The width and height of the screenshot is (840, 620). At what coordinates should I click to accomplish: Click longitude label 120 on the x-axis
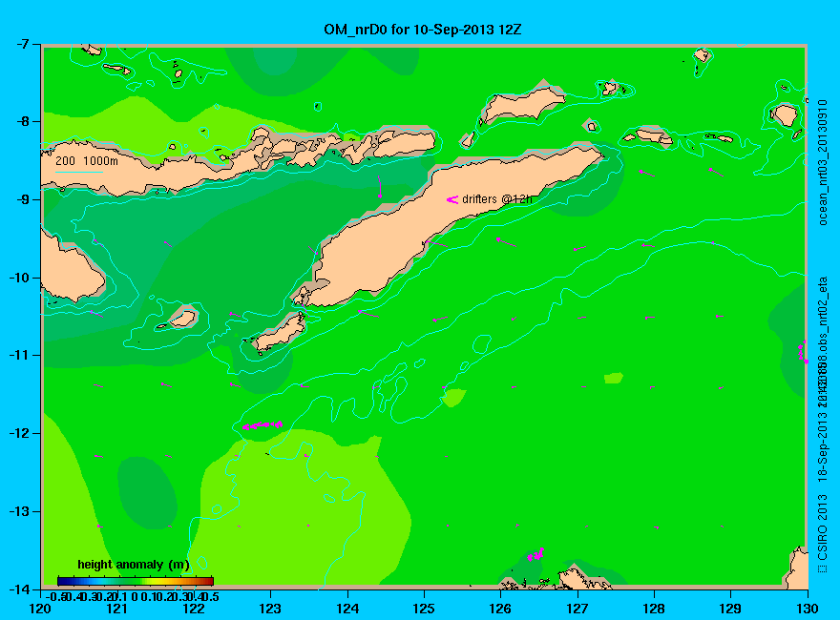pos(41,609)
